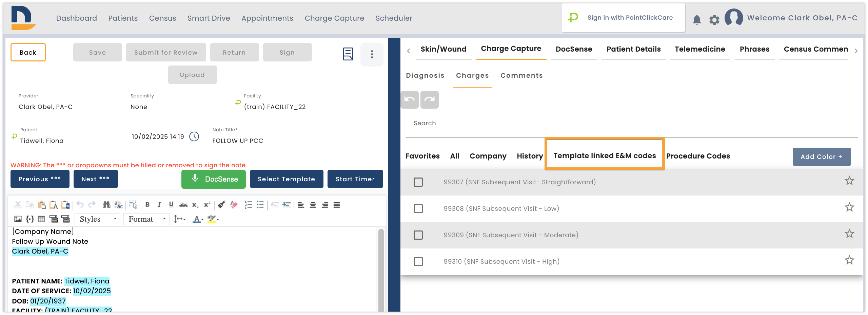This screenshot has width=868, height=315.
Task: Open the text color picker
Action: (198, 219)
